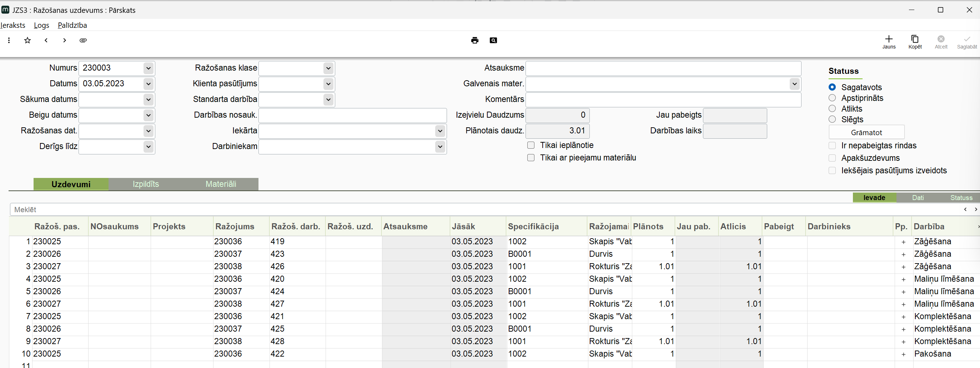Screen dimensions: 980x368
Task: Open attachments paperclip icon
Action: click(x=83, y=40)
